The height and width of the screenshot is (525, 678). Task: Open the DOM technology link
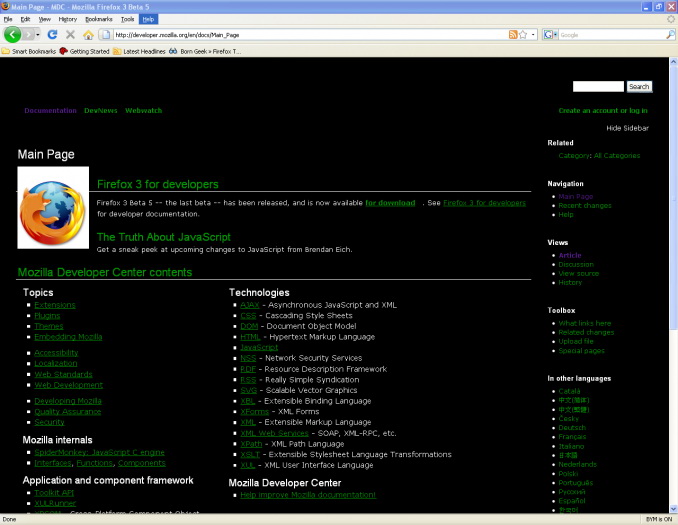249,326
